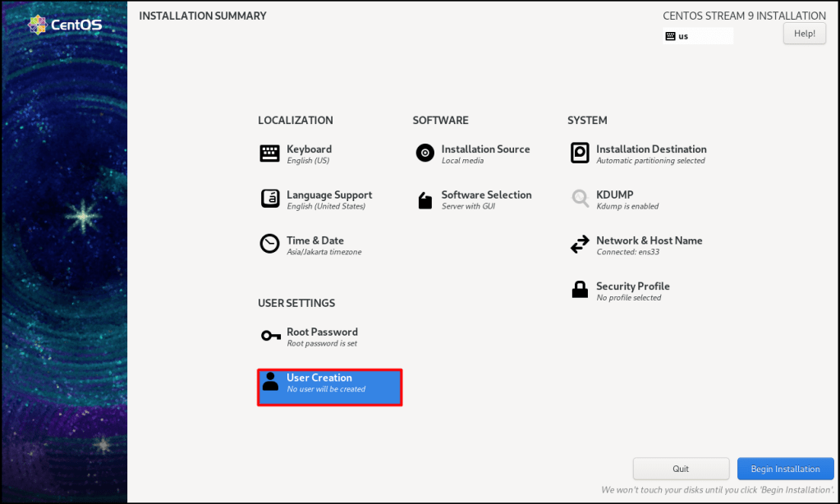This screenshot has width=840, height=504.
Task: Click 'Server with GUI' status text
Action: click(468, 206)
